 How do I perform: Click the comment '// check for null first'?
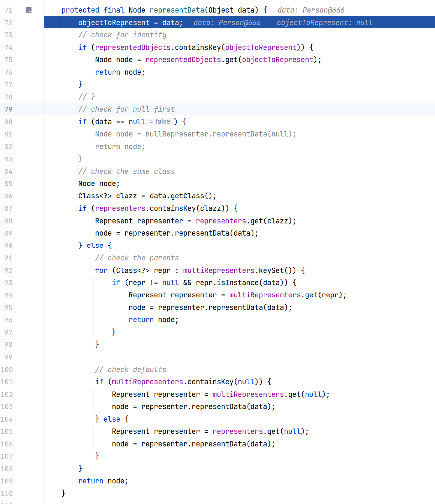tap(127, 109)
